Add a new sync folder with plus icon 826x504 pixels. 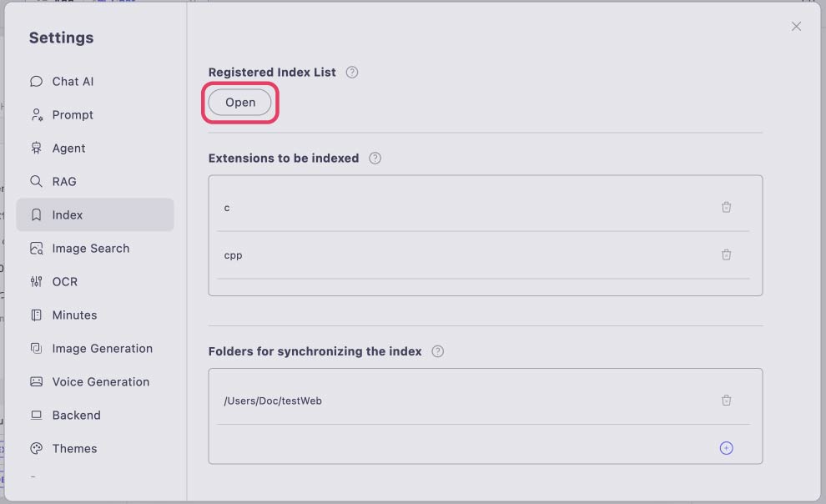(x=726, y=447)
